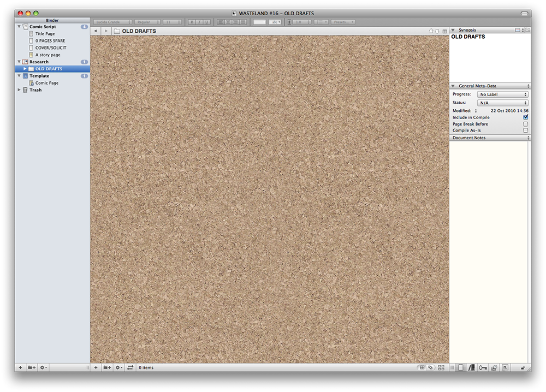The image size is (546, 392).
Task: Open the Keywords inspector key icon
Action: pos(483,368)
